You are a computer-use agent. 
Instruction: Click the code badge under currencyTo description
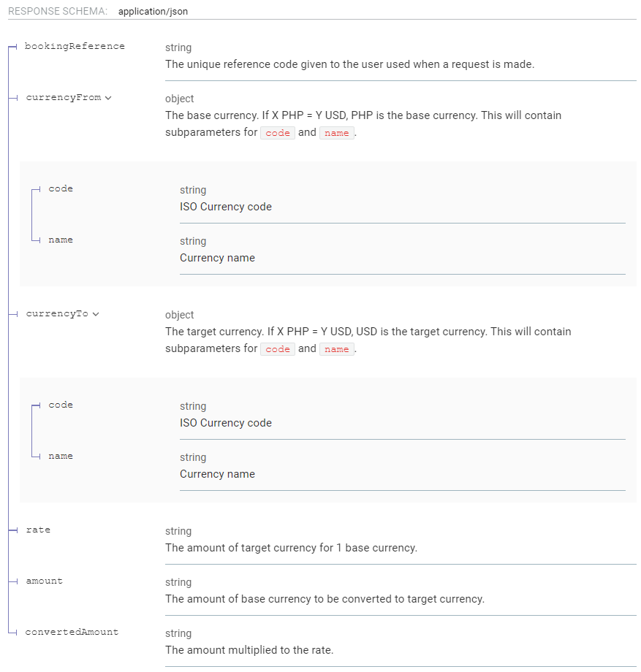click(x=278, y=349)
